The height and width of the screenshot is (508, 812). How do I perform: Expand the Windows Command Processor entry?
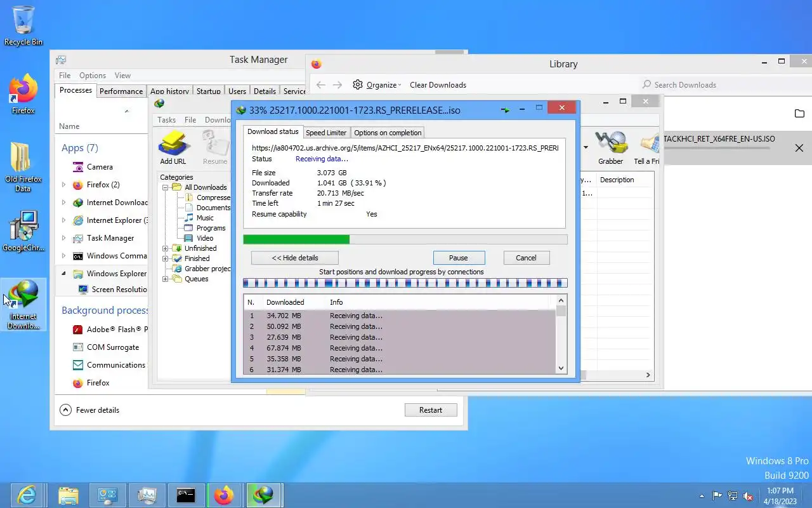point(63,256)
